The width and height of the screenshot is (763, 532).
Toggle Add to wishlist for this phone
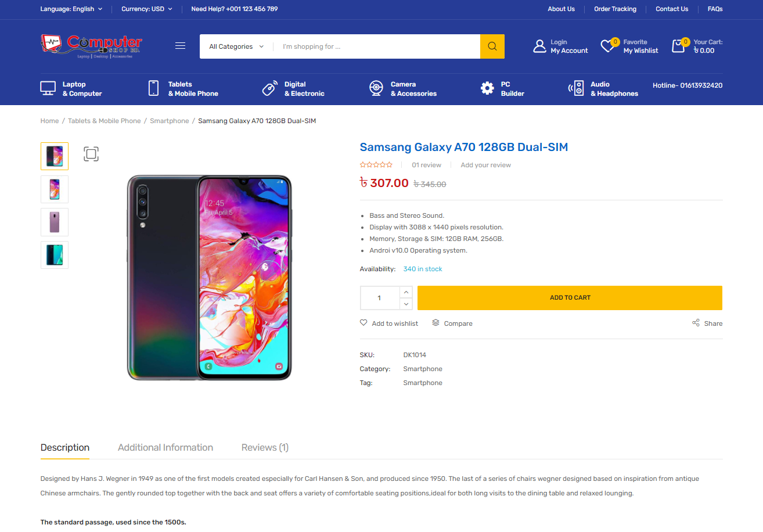(x=389, y=323)
